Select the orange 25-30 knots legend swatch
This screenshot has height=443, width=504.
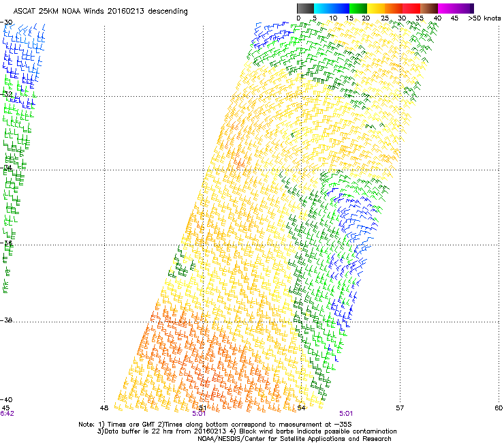(x=394, y=8)
